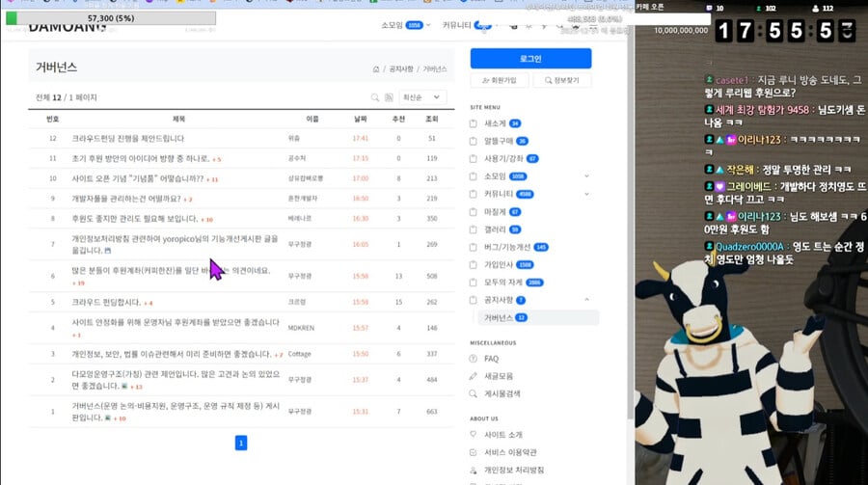The image size is (868, 485).
Task: Open 공지사항 in the site menu
Action: [x=499, y=300]
